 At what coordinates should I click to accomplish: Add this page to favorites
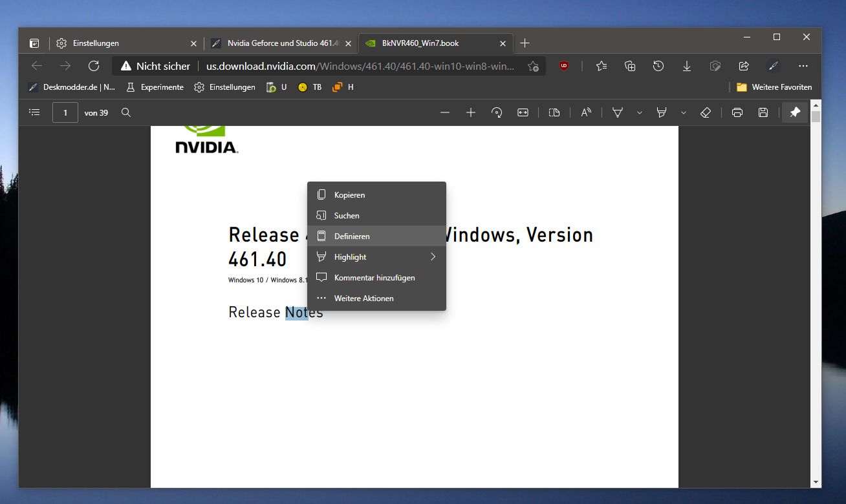pyautogui.click(x=533, y=66)
